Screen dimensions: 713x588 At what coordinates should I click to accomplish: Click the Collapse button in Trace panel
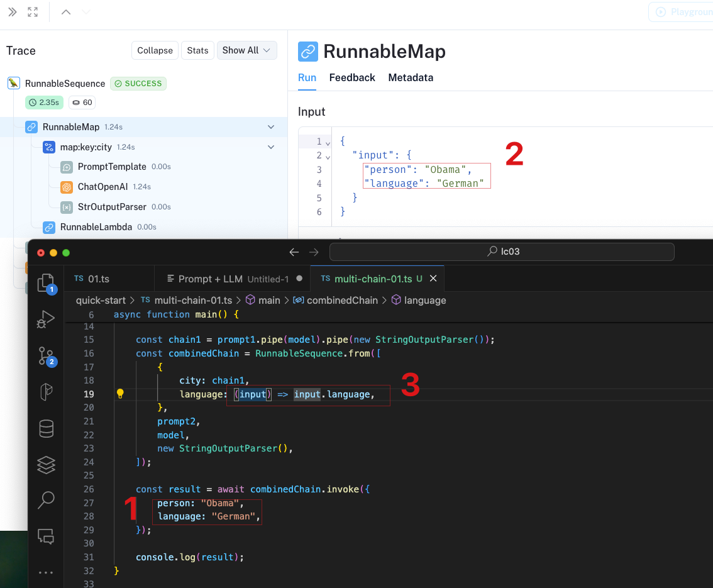point(155,50)
